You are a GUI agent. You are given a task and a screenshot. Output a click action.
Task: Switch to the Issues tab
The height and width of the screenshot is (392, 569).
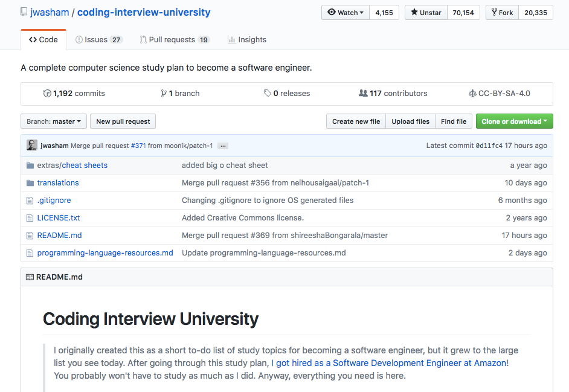pyautogui.click(x=98, y=40)
